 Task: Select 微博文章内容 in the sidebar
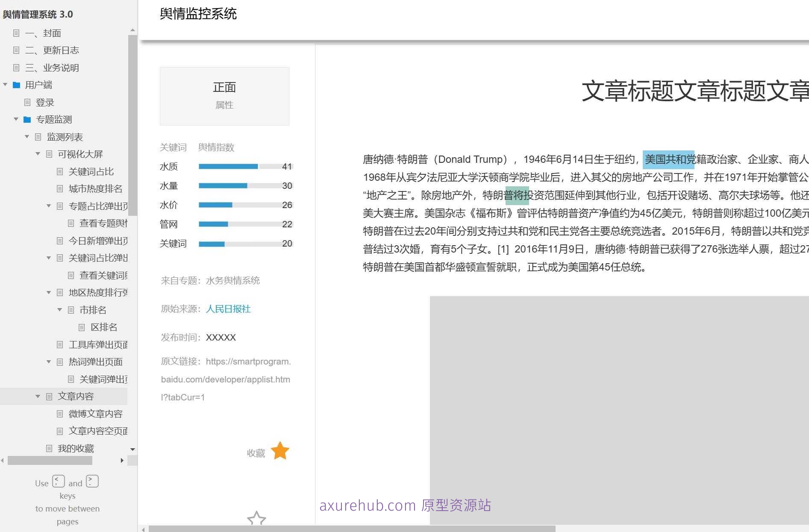click(x=95, y=414)
